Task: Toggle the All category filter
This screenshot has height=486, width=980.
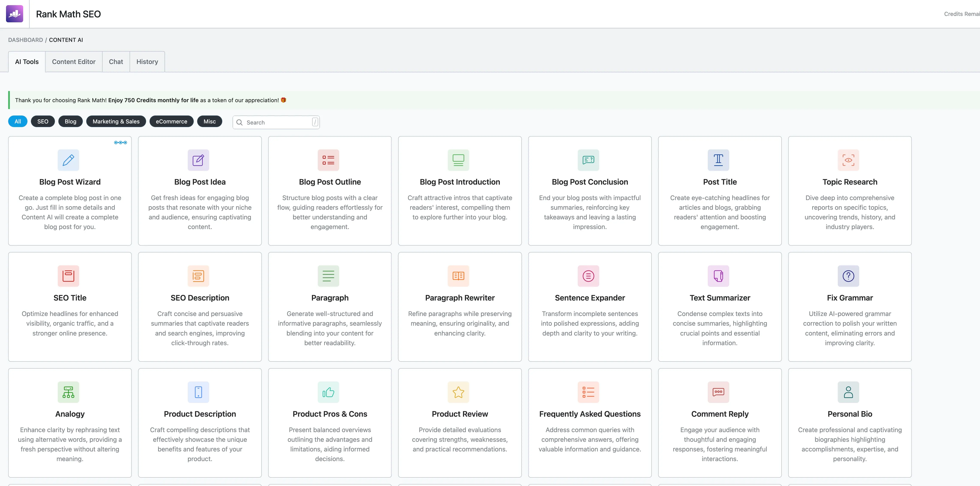Action: click(x=18, y=121)
